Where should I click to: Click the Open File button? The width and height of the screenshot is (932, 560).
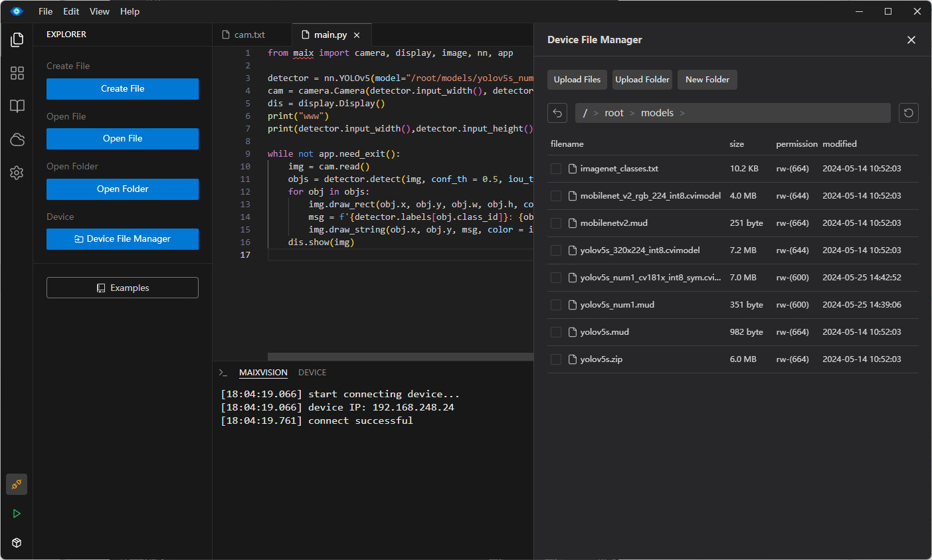tap(122, 139)
